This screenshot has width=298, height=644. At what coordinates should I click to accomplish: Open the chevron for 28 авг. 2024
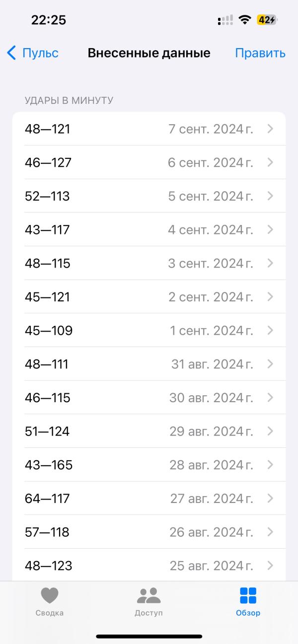(x=270, y=465)
